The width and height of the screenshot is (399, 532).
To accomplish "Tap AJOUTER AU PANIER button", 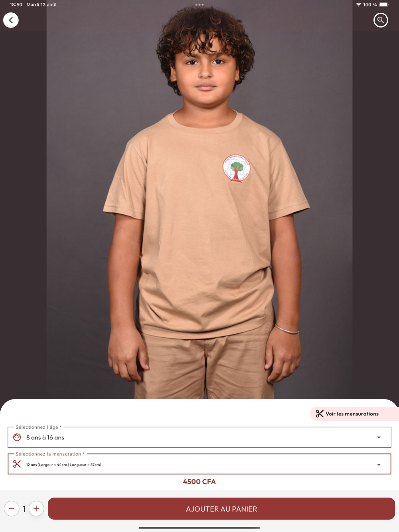I will (x=221, y=509).
